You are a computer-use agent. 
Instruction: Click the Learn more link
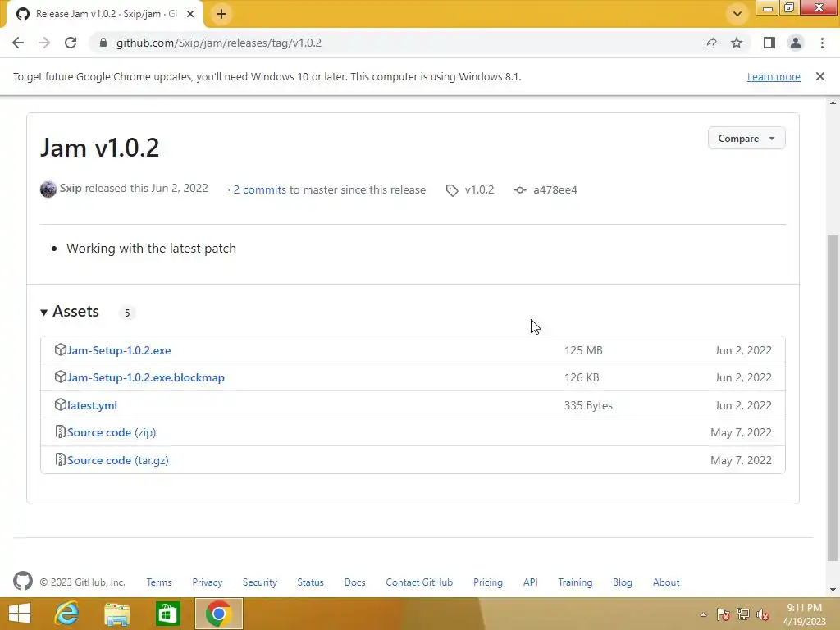click(x=774, y=76)
